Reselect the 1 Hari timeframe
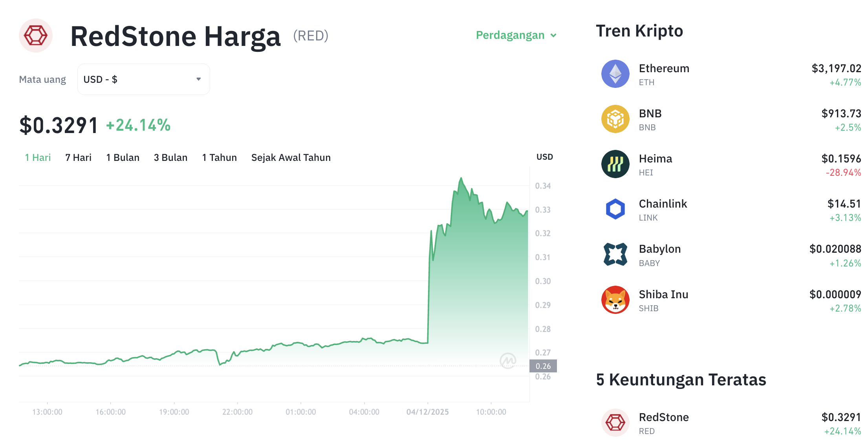This screenshot has width=868, height=445. (x=37, y=157)
